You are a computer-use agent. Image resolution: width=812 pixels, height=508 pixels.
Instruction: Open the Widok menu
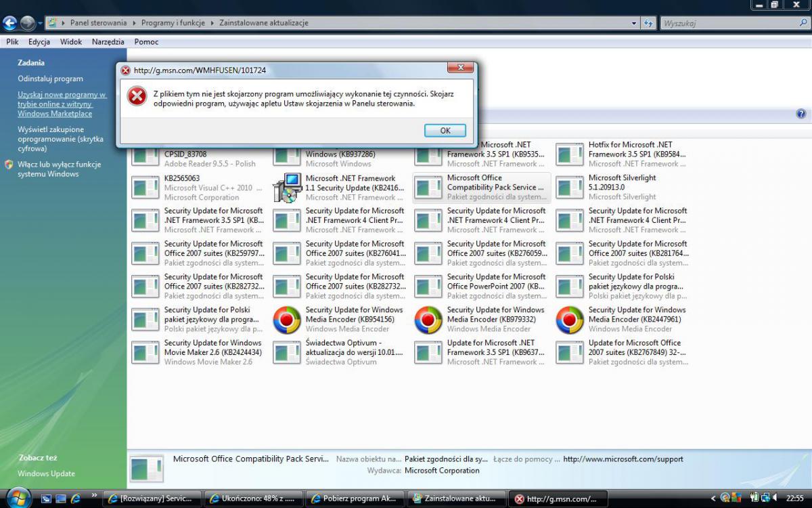click(71, 42)
